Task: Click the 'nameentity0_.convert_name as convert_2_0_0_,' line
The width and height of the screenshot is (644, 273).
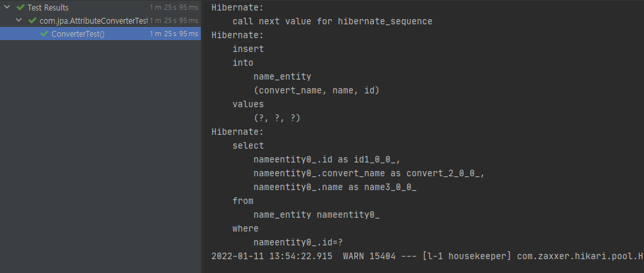Action: coord(369,173)
